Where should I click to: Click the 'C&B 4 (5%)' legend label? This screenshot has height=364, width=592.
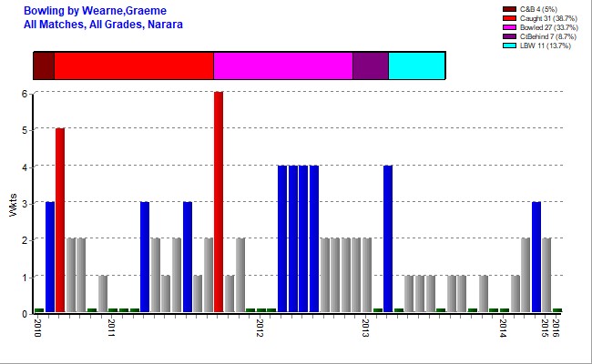538,9
